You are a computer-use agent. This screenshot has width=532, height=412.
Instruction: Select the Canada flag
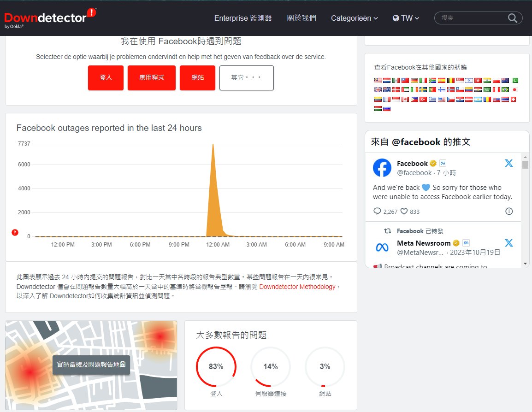point(405,100)
